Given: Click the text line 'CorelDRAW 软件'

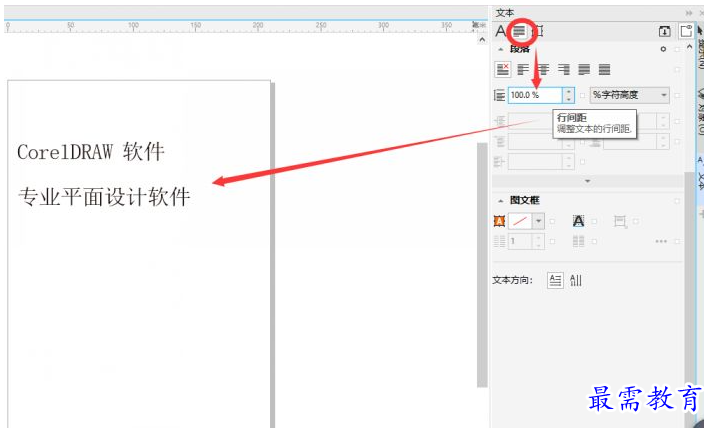Looking at the screenshot, I should (x=91, y=152).
